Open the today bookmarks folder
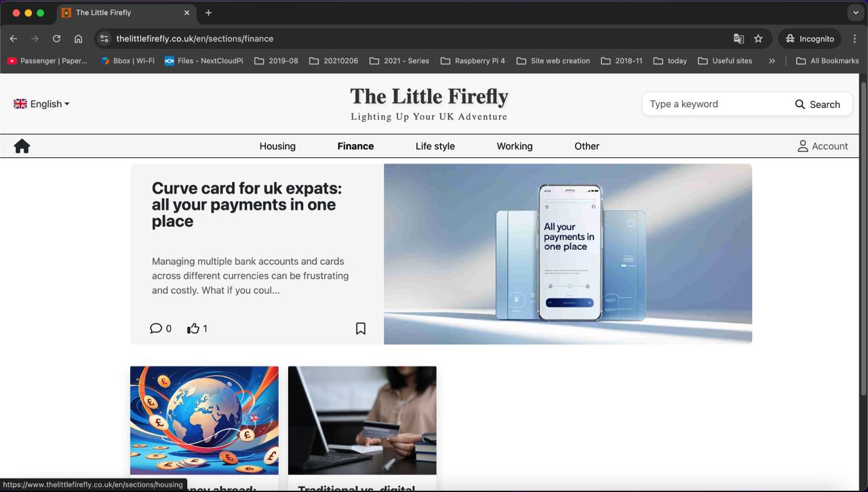This screenshot has height=492, width=868. 670,60
